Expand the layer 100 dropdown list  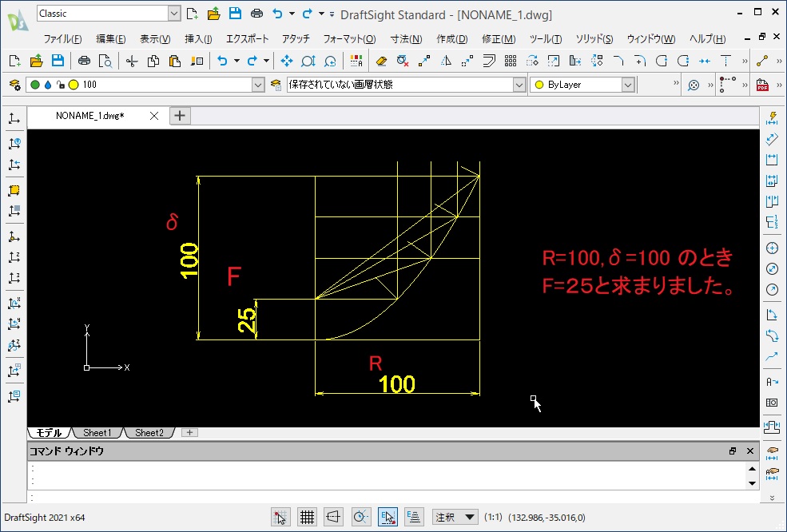click(x=258, y=85)
